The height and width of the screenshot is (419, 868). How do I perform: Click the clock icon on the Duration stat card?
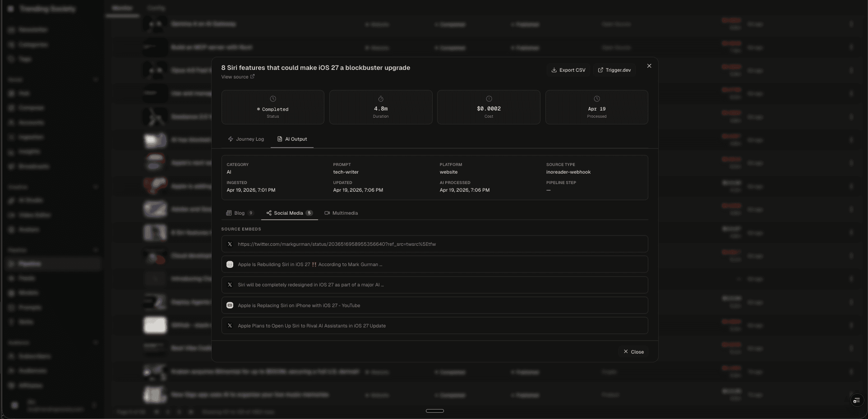[x=380, y=99]
